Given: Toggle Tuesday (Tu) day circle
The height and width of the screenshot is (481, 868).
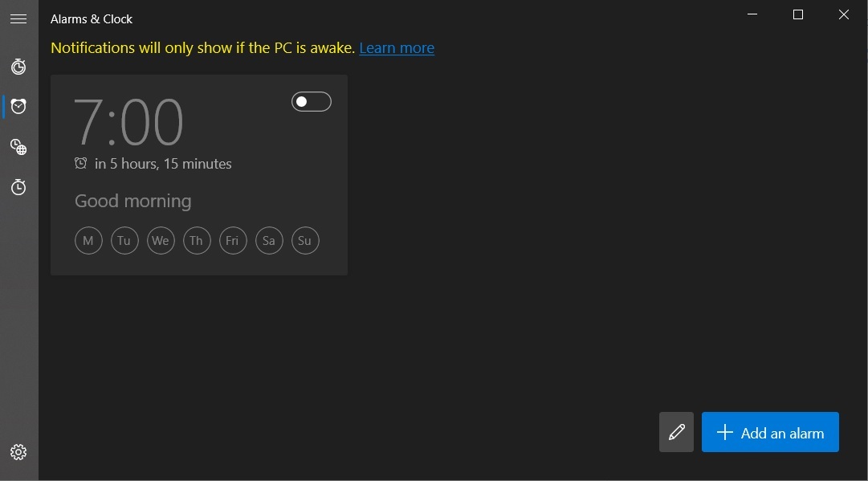Looking at the screenshot, I should pyautogui.click(x=124, y=241).
